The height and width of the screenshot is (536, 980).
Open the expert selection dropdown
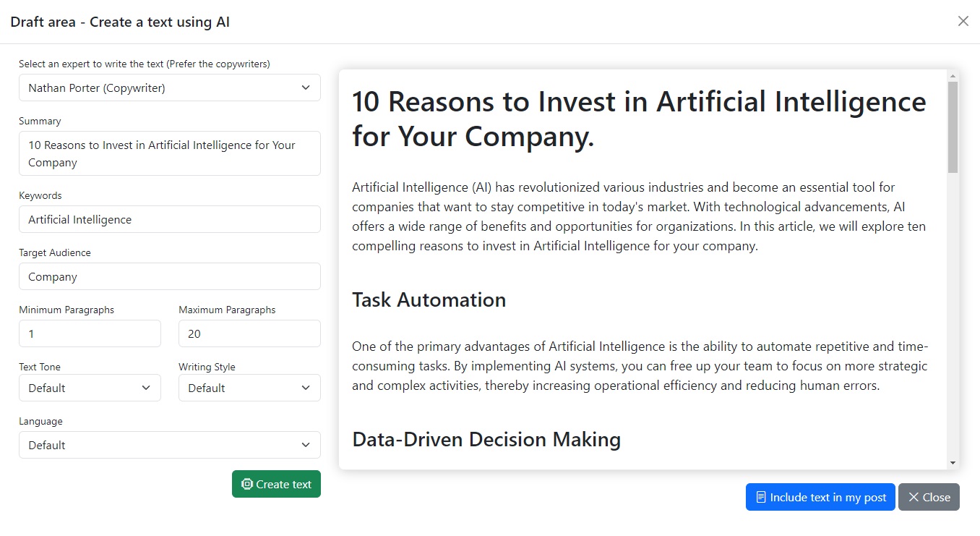[169, 88]
